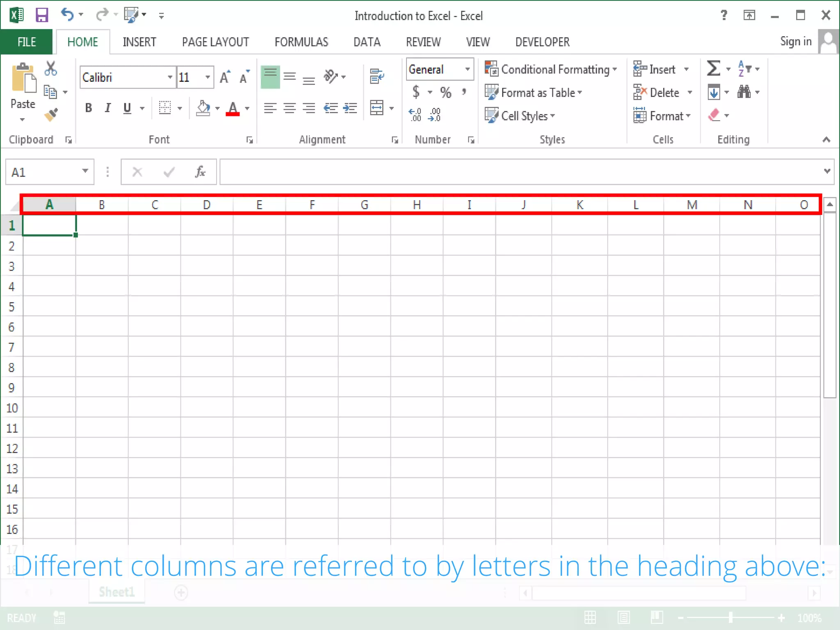
Task: Click Merge & Center icon
Action: point(377,108)
